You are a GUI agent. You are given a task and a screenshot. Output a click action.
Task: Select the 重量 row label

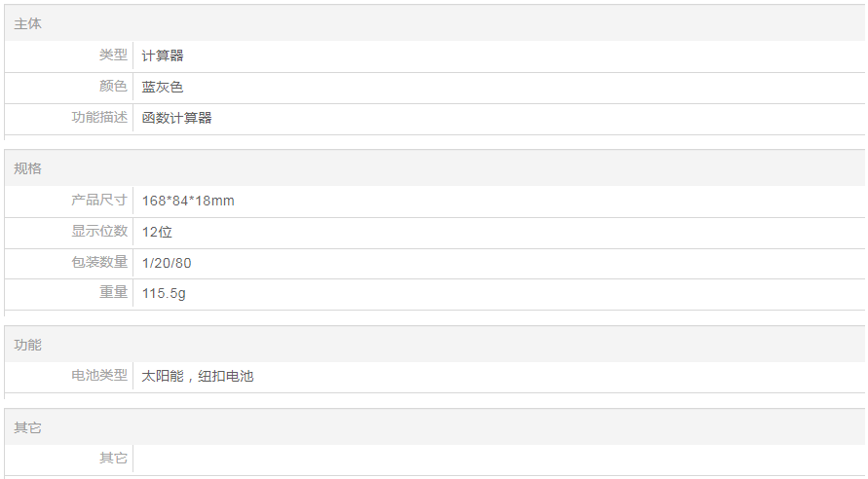click(x=113, y=292)
